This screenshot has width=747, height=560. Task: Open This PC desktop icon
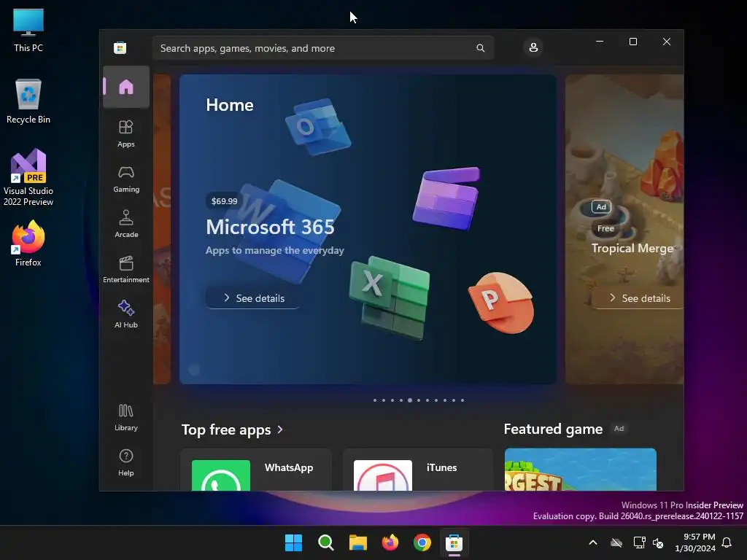pyautogui.click(x=28, y=31)
